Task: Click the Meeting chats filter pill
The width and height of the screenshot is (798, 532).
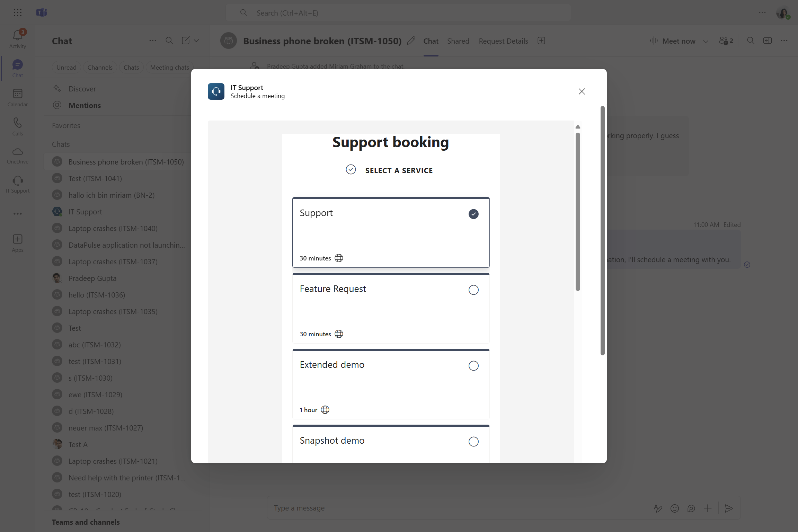Action: (x=169, y=67)
